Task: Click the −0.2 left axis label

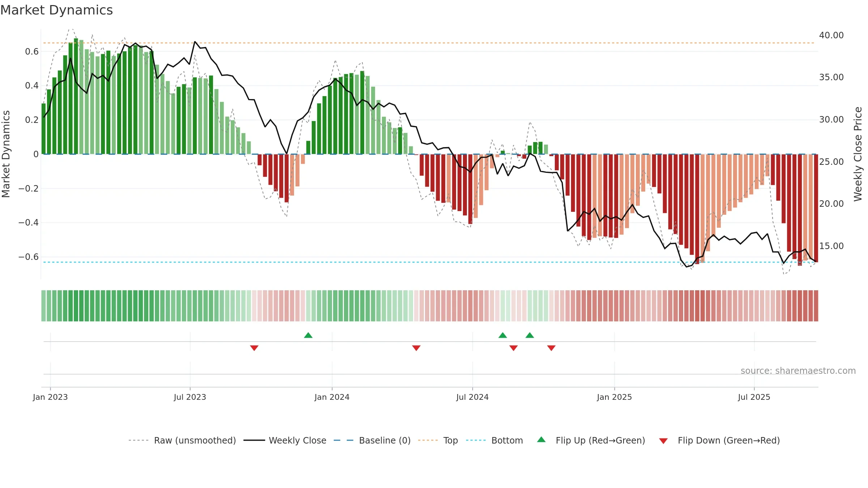Action: pyautogui.click(x=29, y=188)
